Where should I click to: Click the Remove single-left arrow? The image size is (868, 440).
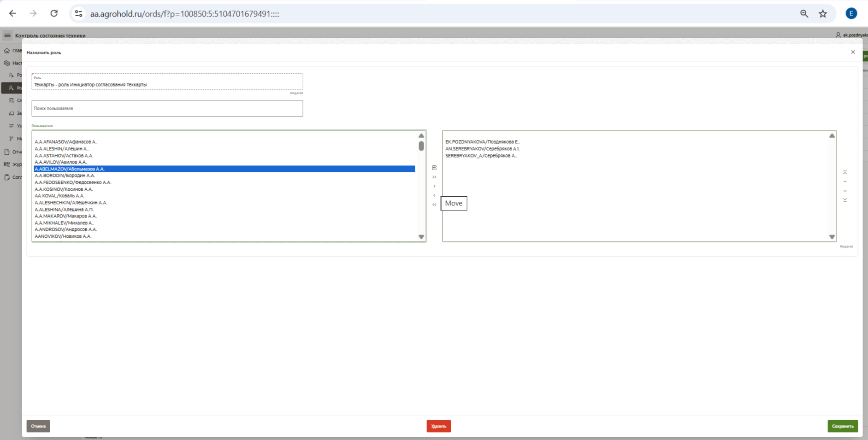tap(434, 195)
